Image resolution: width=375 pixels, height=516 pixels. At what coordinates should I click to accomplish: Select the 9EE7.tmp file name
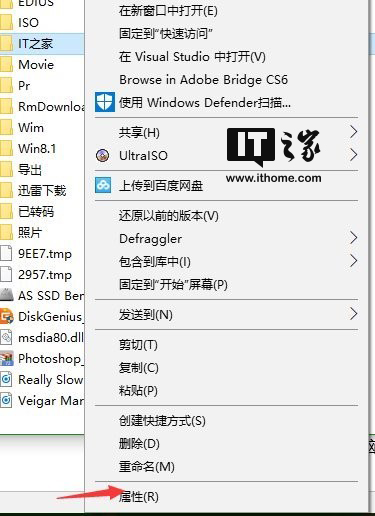pos(45,254)
